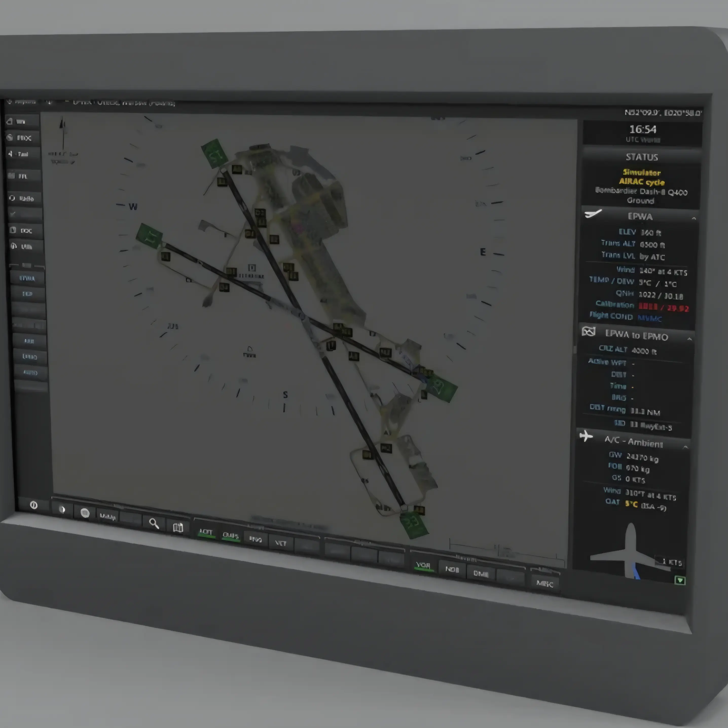
Task: Toggle the DME navaid display
Action: pos(480,574)
